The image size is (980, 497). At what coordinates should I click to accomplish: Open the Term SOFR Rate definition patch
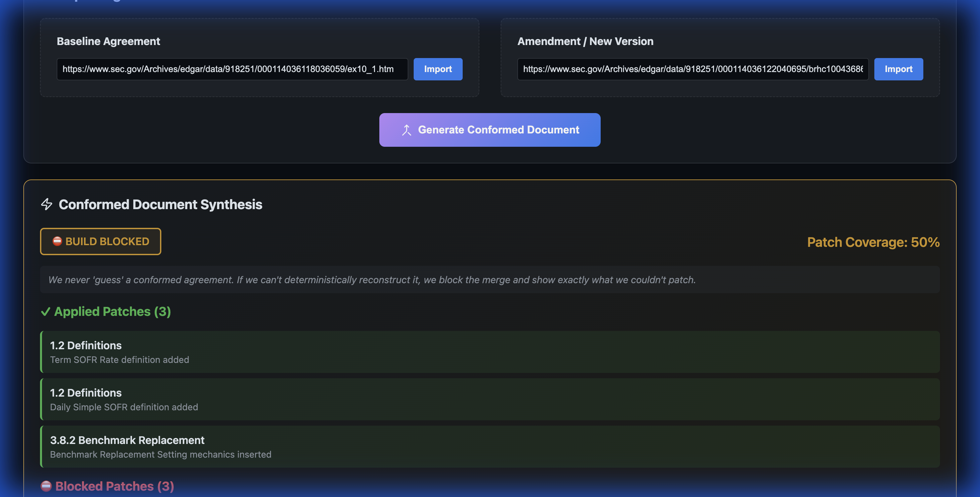(x=490, y=352)
